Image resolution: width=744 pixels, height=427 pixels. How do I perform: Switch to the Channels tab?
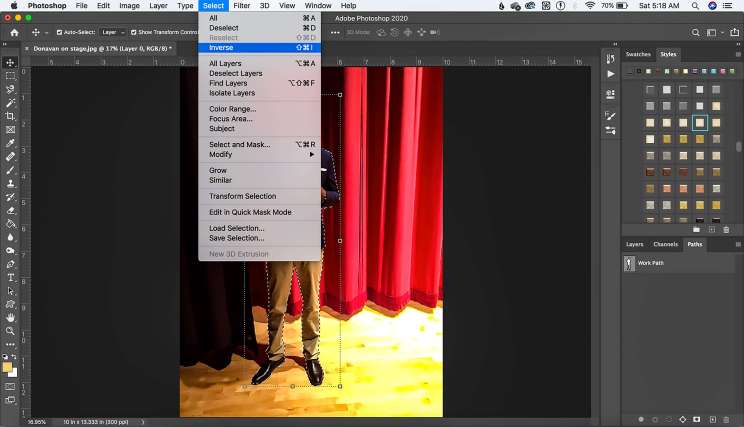pos(665,244)
